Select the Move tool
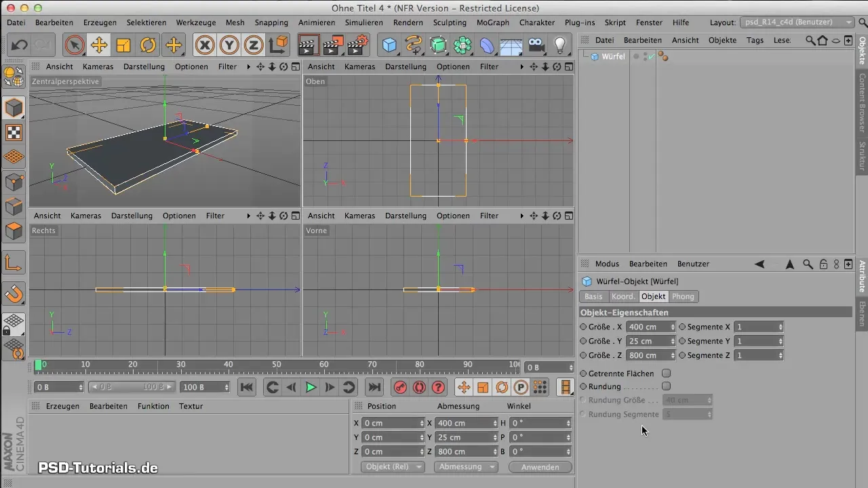 pos(99,45)
